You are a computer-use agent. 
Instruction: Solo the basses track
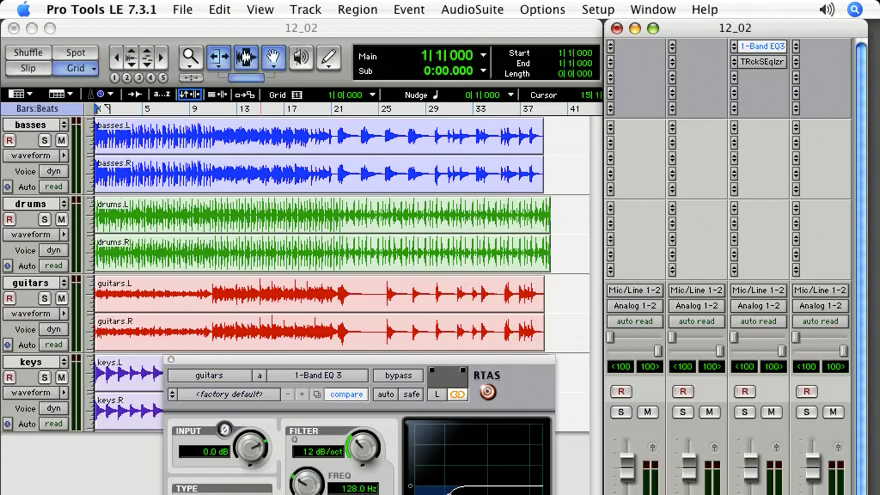(x=44, y=140)
